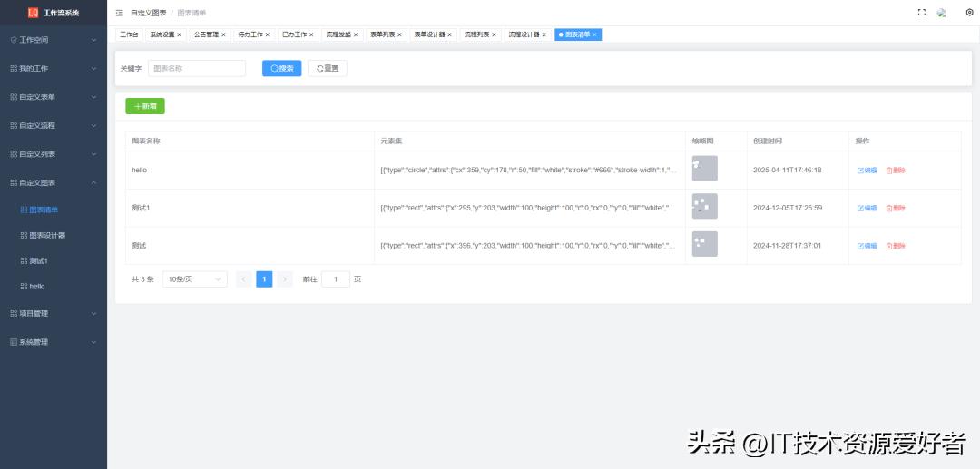Open the 10条/页 page size dropdown
Viewport: 980px width, 469px height.
click(x=194, y=279)
